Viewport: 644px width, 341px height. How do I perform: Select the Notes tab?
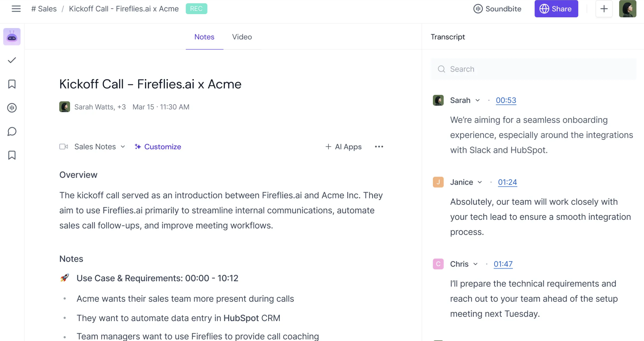click(204, 37)
